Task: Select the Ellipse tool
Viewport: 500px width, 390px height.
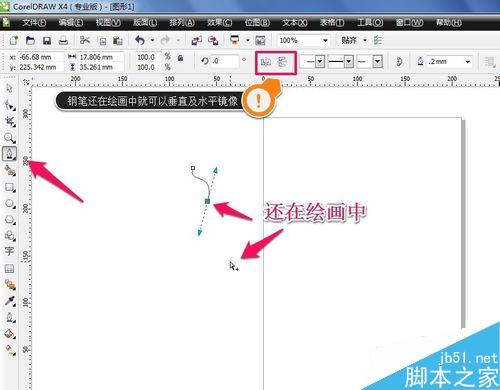Action: [x=10, y=203]
